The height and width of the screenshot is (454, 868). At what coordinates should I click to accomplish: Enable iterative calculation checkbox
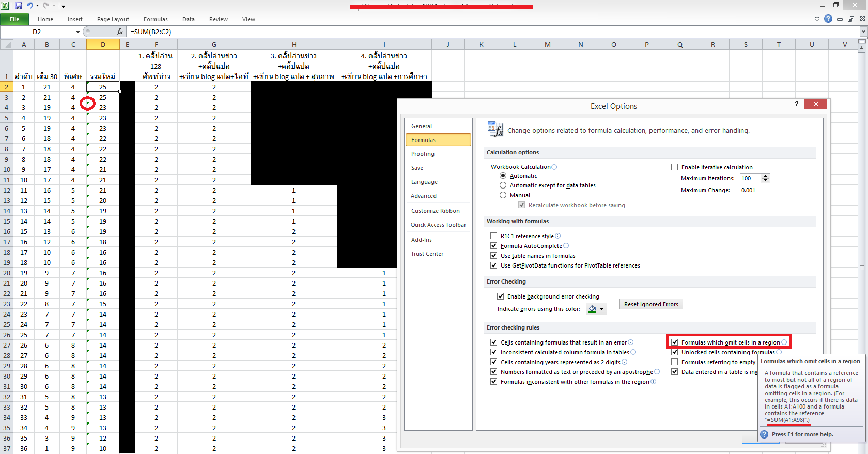[674, 167]
